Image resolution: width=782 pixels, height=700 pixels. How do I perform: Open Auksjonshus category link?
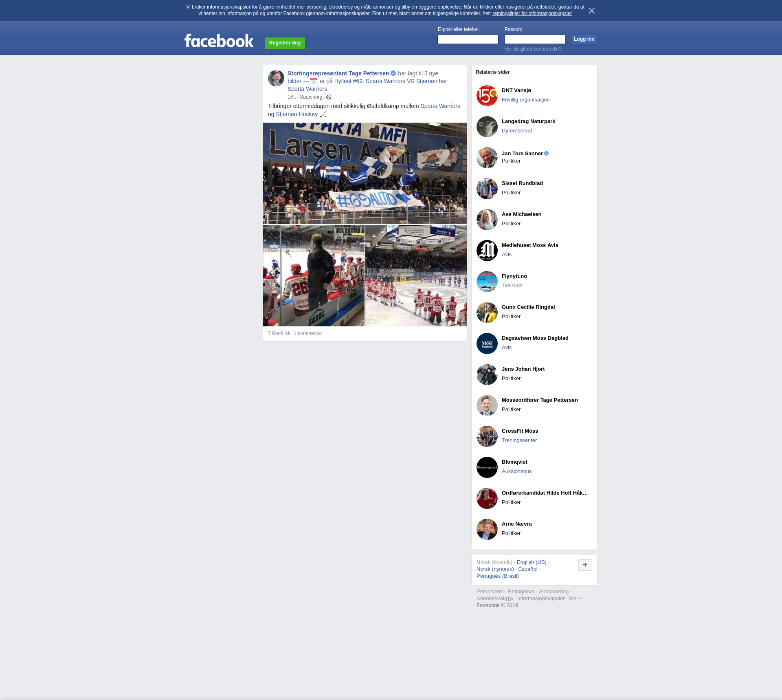click(516, 471)
